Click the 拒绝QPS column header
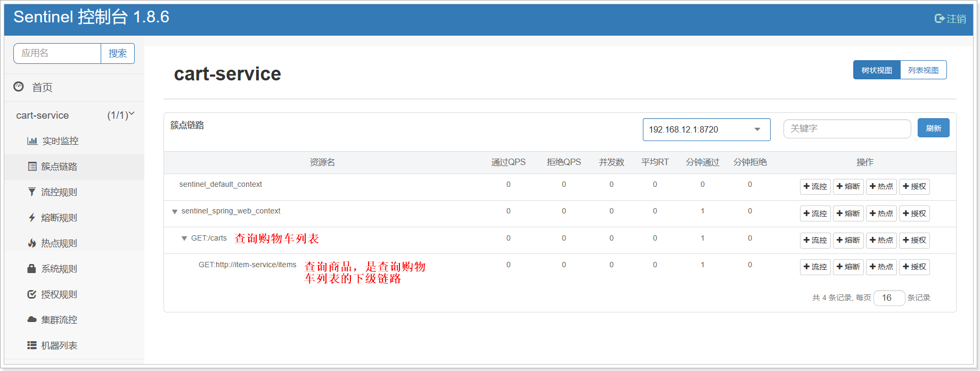 click(x=563, y=162)
